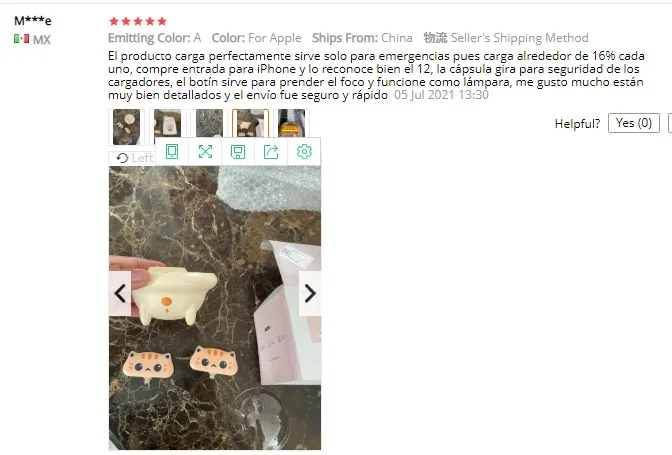
Task: Mark review helpful with Yes (0)
Action: click(x=633, y=123)
